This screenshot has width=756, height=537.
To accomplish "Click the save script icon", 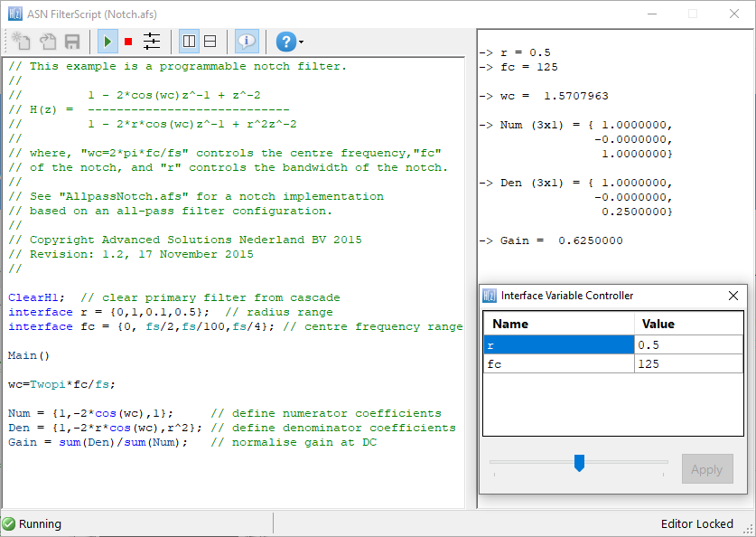I will point(72,41).
